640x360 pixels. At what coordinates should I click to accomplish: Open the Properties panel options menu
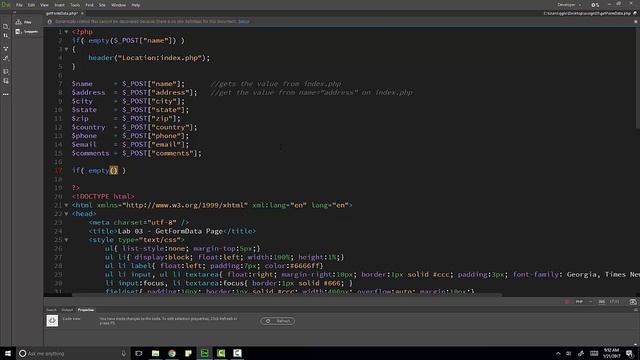[x=636, y=310]
